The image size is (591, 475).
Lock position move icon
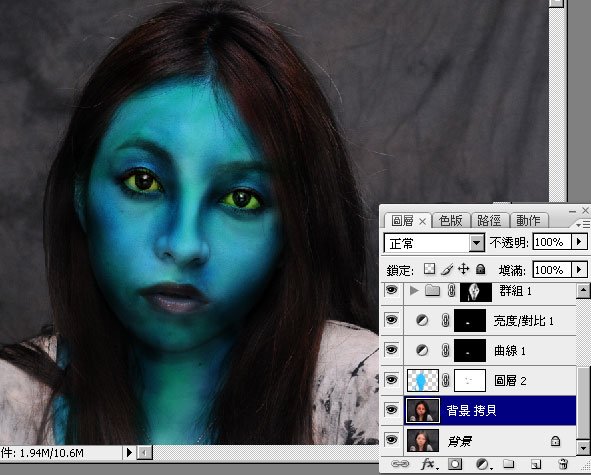(463, 269)
